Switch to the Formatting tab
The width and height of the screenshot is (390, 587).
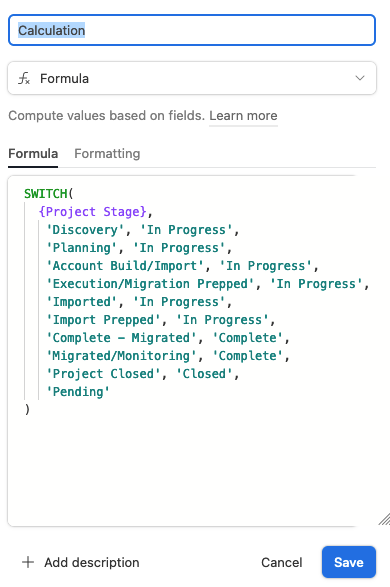[x=107, y=153]
